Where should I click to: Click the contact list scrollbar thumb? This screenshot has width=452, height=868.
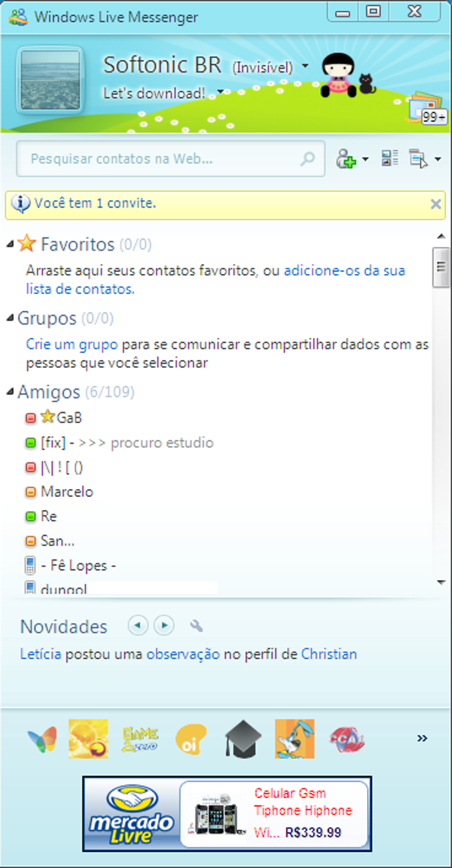[x=441, y=267]
